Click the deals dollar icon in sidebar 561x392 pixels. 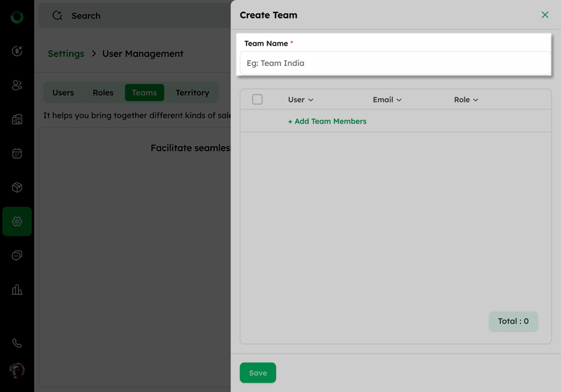coord(17,51)
